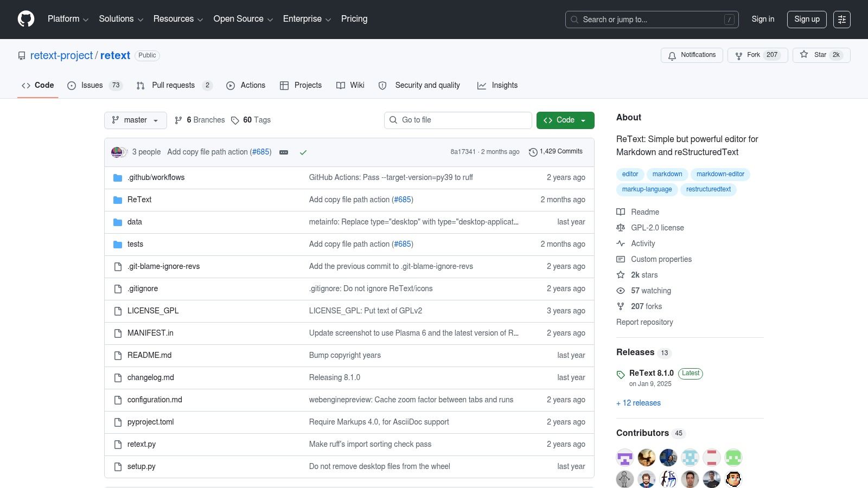Click the Sign in link

[763, 19]
